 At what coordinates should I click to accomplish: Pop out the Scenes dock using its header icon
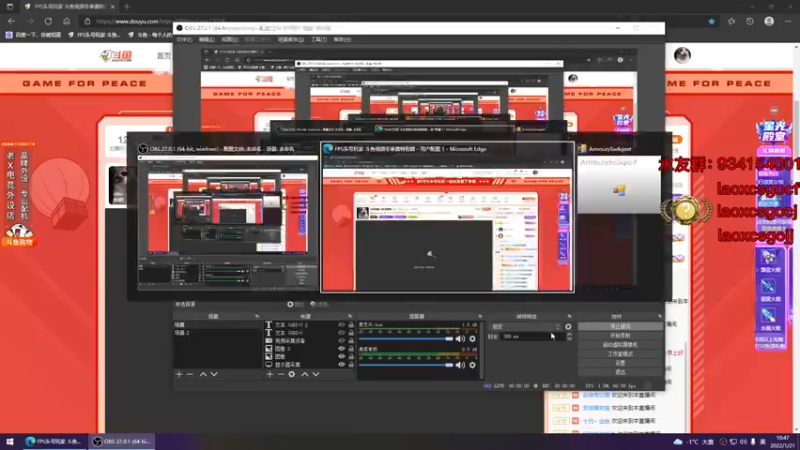(257, 316)
